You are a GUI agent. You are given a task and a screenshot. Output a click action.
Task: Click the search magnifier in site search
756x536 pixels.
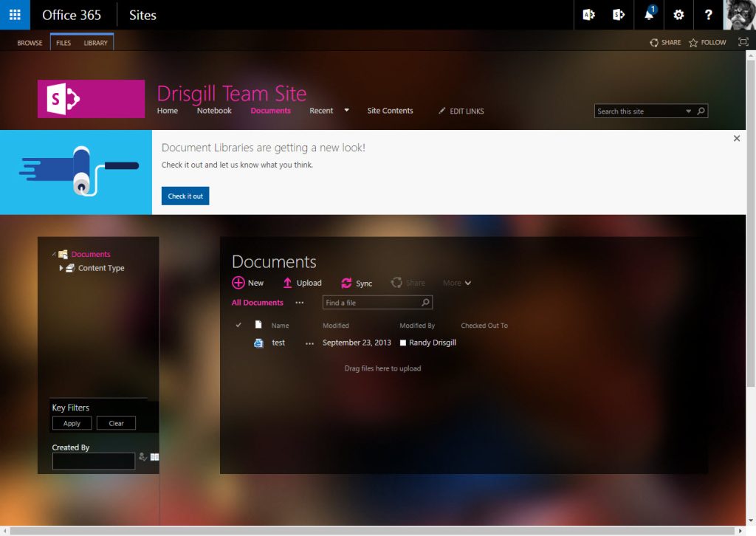[701, 111]
